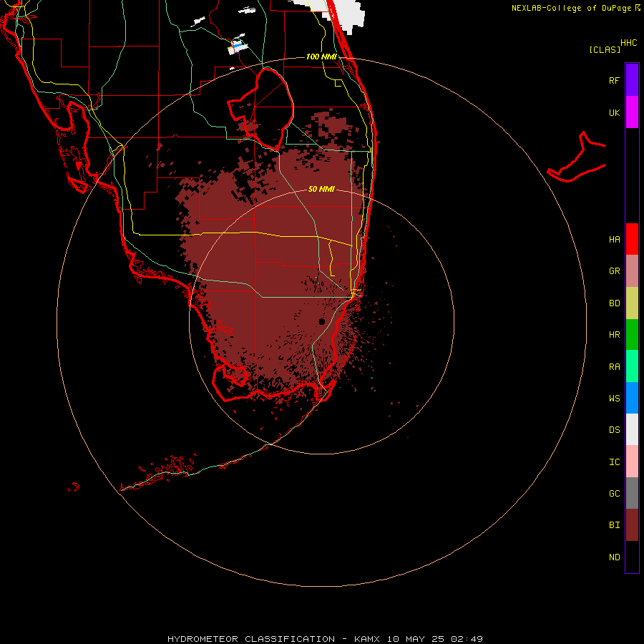Click the [CLAS] units label
The height and width of the screenshot is (644, 644).
point(605,50)
